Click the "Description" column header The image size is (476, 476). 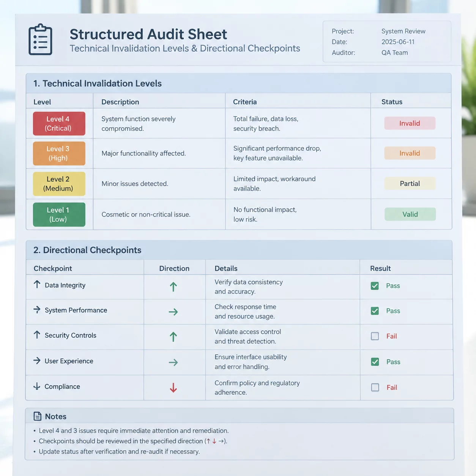(x=120, y=102)
